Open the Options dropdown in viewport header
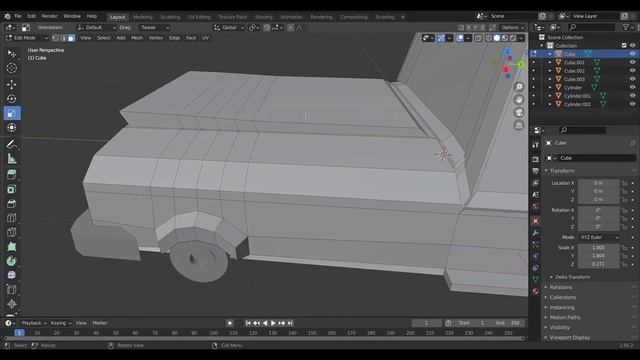Image resolution: width=640 pixels, height=360 pixels. (x=512, y=27)
